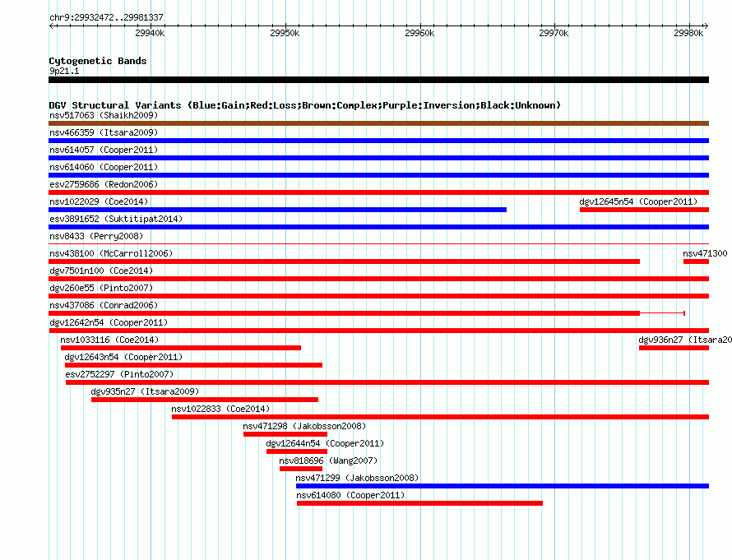Select the nsv438100 (McCarroll2006) label

pyautogui.click(x=111, y=253)
